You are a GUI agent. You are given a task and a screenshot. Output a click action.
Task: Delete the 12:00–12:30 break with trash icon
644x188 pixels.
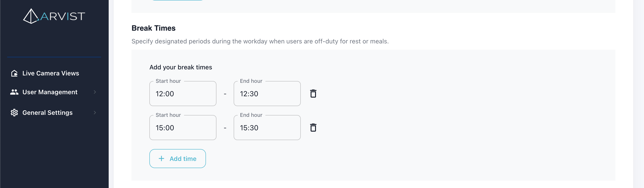(313, 94)
